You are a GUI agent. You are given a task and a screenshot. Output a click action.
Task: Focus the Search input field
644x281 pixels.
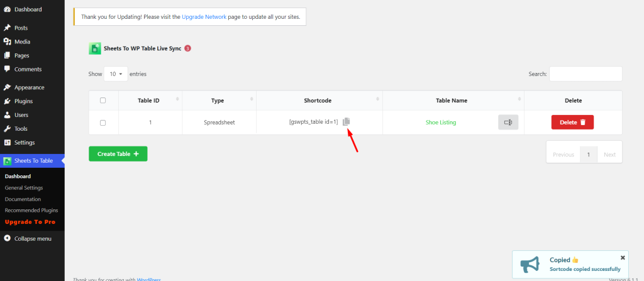[x=586, y=74]
